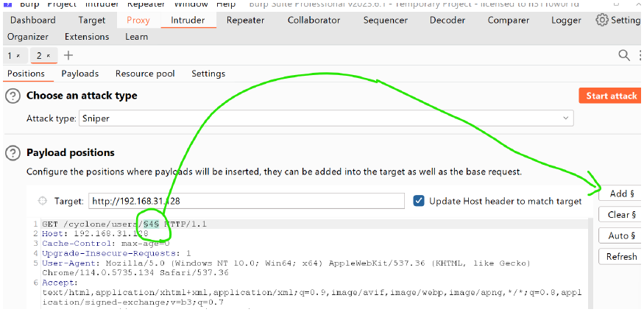Screen dimensions: 644x312
Task: Open the Dashboard tab
Action: point(33,20)
